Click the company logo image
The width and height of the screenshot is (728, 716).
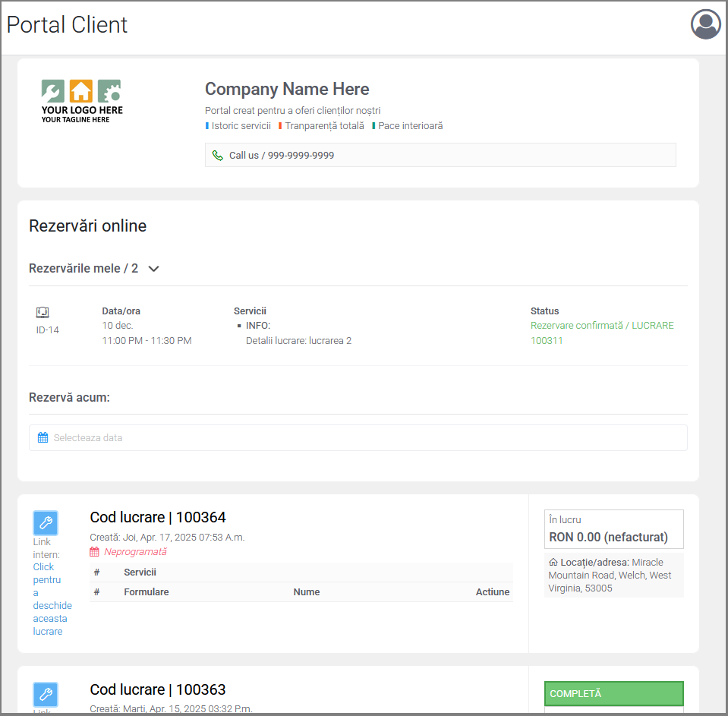pyautogui.click(x=82, y=101)
